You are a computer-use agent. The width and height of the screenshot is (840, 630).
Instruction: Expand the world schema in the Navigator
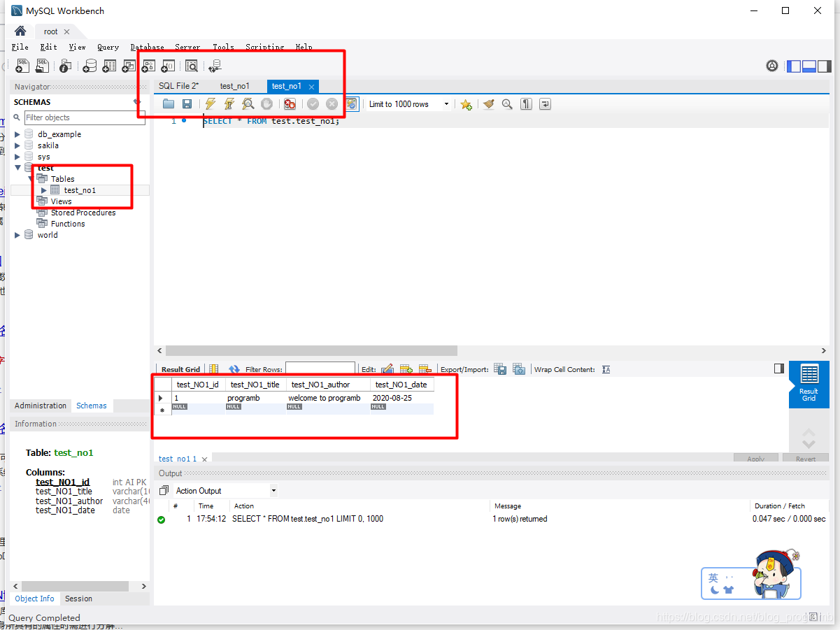(x=17, y=234)
